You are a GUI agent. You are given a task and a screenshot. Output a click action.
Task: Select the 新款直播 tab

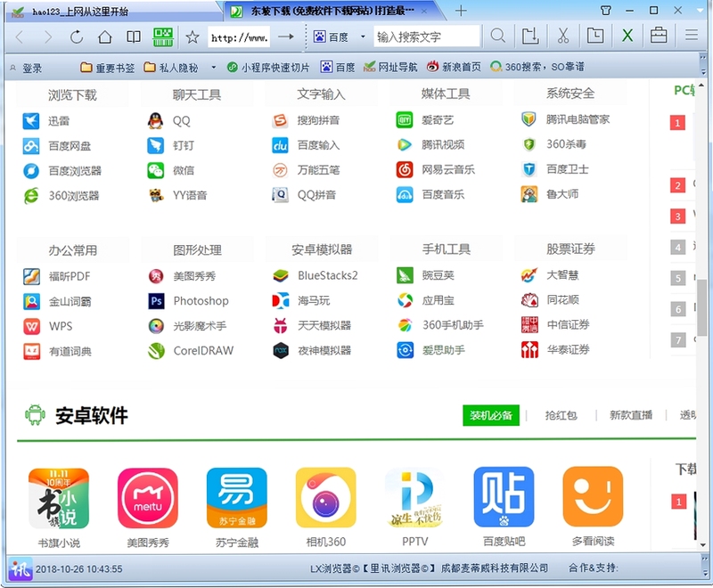coord(631,415)
